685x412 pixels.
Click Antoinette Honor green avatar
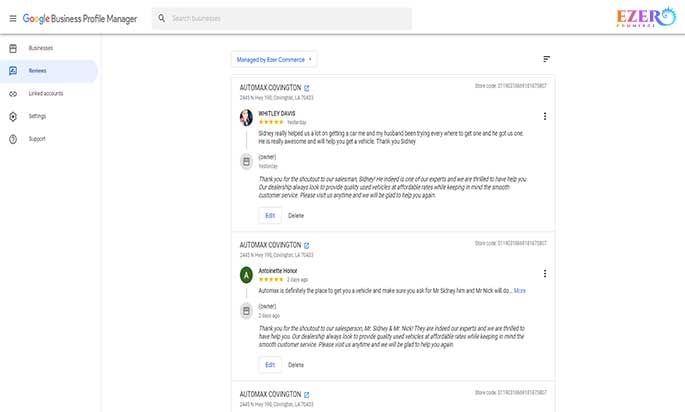[246, 275]
